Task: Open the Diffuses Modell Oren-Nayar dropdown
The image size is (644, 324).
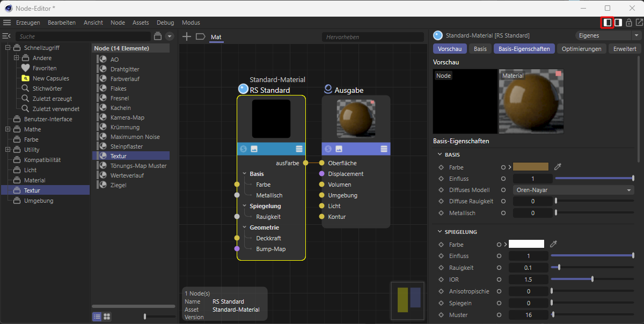Action: (x=573, y=190)
